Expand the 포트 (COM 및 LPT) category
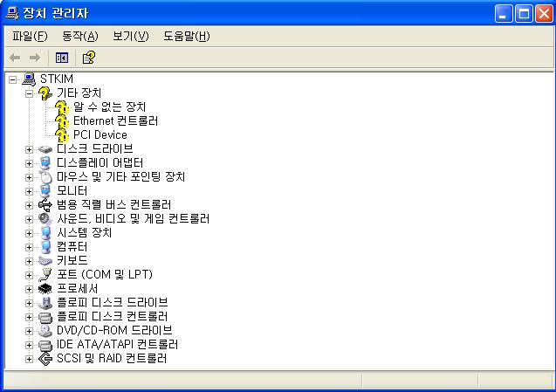This screenshot has width=556, height=392. pos(29,275)
